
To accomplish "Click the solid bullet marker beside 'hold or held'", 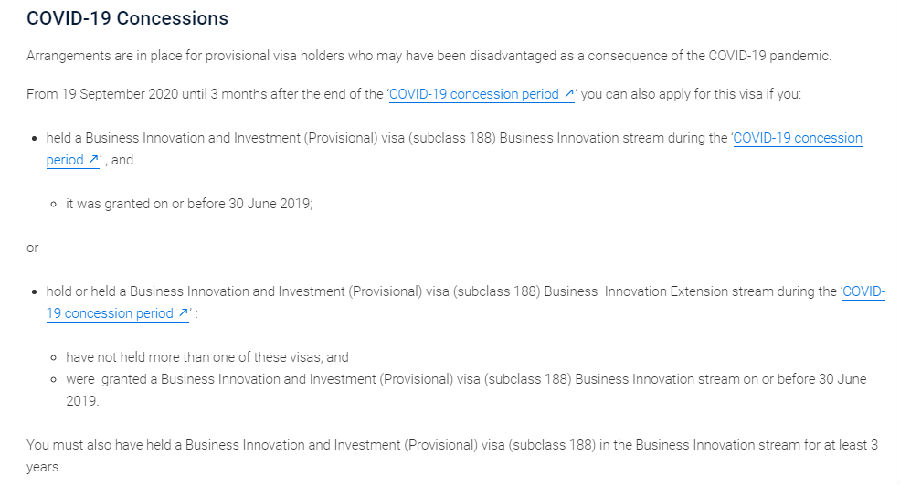I will click(x=35, y=292).
